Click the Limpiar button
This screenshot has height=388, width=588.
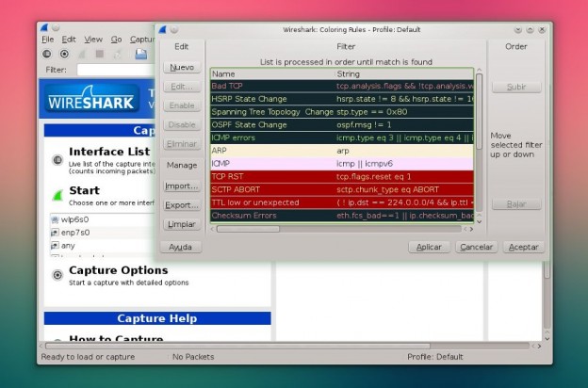tap(182, 224)
